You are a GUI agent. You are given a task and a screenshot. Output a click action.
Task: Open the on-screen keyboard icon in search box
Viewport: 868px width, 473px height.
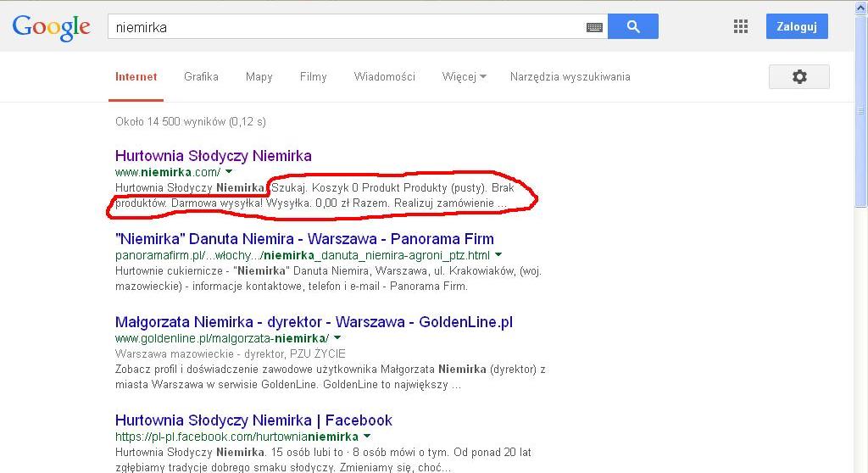(x=594, y=27)
